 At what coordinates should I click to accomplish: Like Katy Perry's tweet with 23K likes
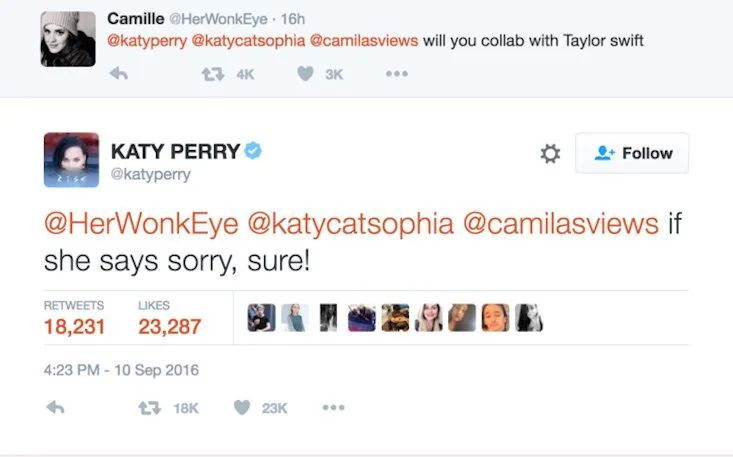[241, 407]
